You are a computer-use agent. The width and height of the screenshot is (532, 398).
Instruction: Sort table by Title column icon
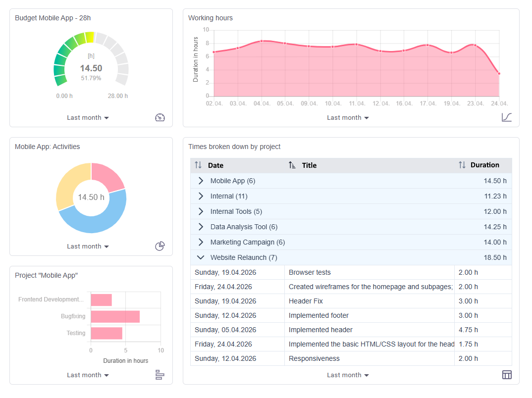[x=292, y=165]
